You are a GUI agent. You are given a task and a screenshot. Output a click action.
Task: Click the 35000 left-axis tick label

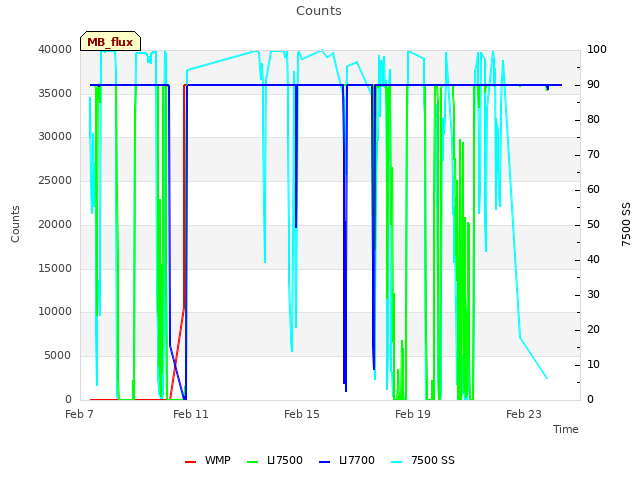55,93
